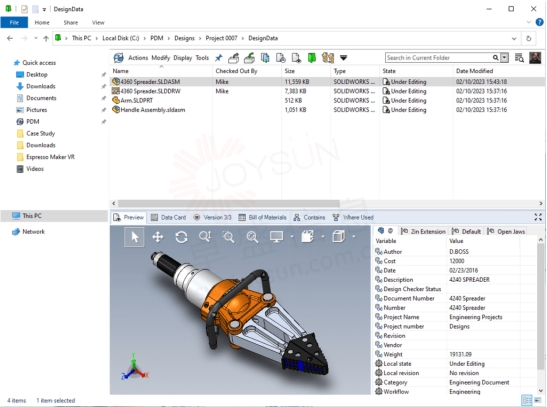Select the arrow pointer tool in preview
Viewport: 547px width, 407px height.
[134, 237]
